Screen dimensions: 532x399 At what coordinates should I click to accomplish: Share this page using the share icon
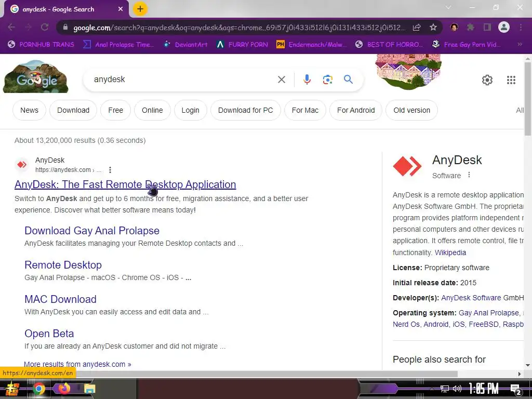(x=417, y=27)
